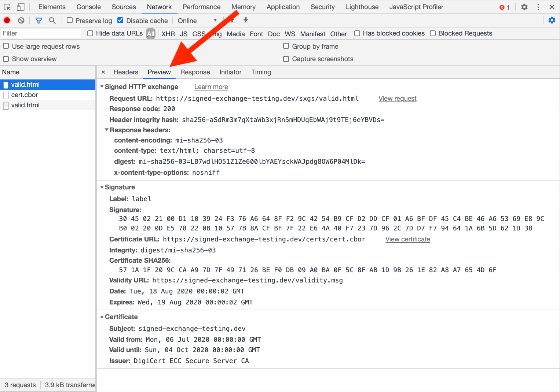Enable Capture screenshots
Screen dimensions: 560x392
tap(286, 59)
